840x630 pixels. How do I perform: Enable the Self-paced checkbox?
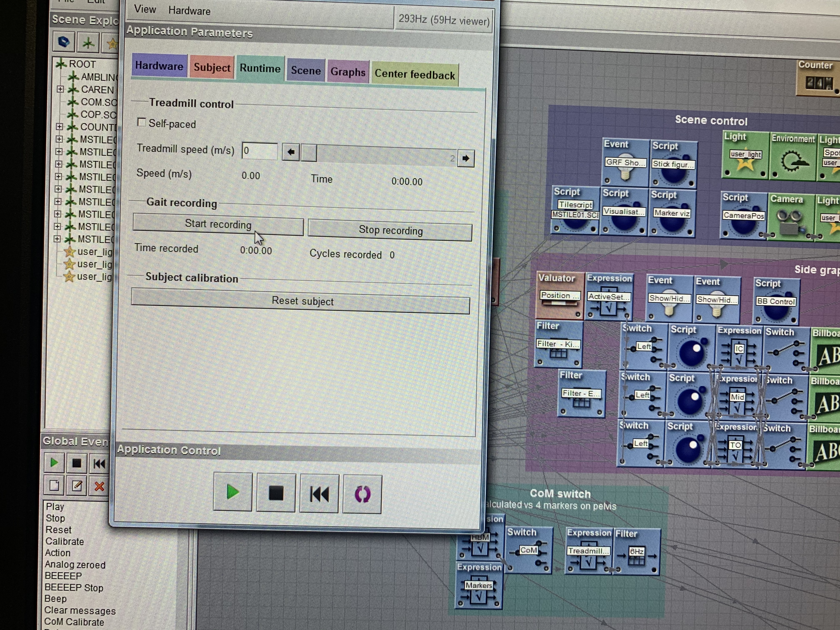coord(141,122)
